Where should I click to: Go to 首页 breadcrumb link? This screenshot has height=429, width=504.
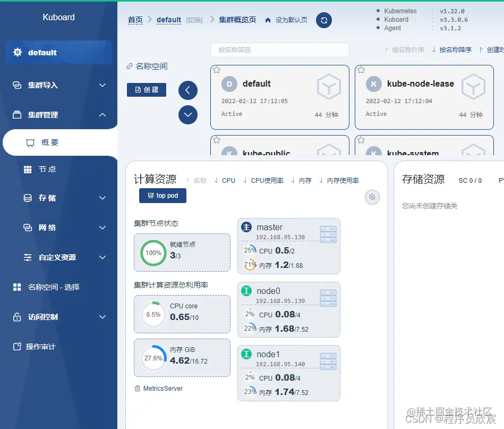135,20
